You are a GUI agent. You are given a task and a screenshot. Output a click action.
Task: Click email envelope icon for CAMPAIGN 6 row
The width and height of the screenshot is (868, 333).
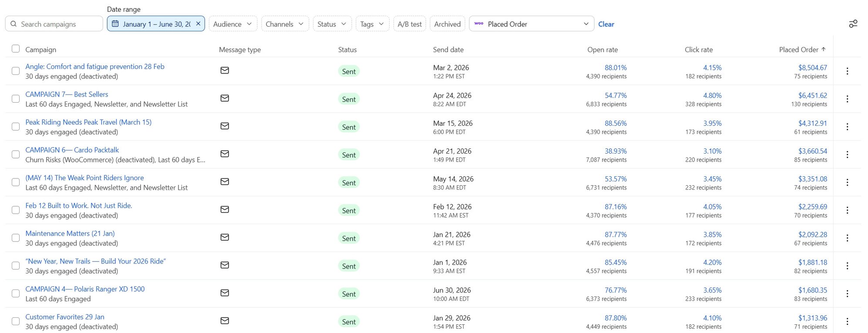(225, 154)
